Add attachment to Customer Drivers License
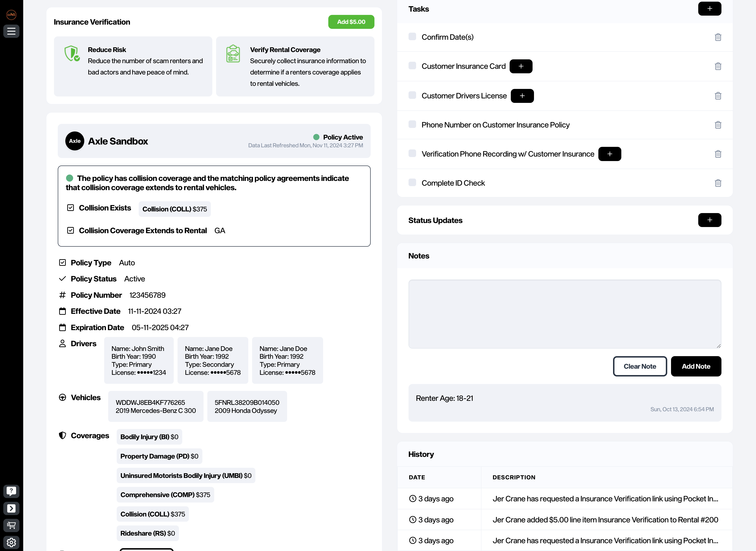This screenshot has width=756, height=551. tap(522, 96)
